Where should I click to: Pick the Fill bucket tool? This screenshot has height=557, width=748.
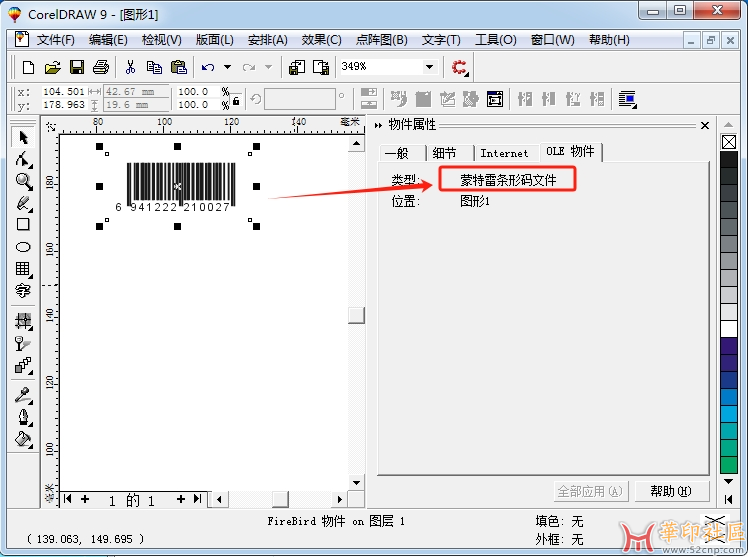23,439
